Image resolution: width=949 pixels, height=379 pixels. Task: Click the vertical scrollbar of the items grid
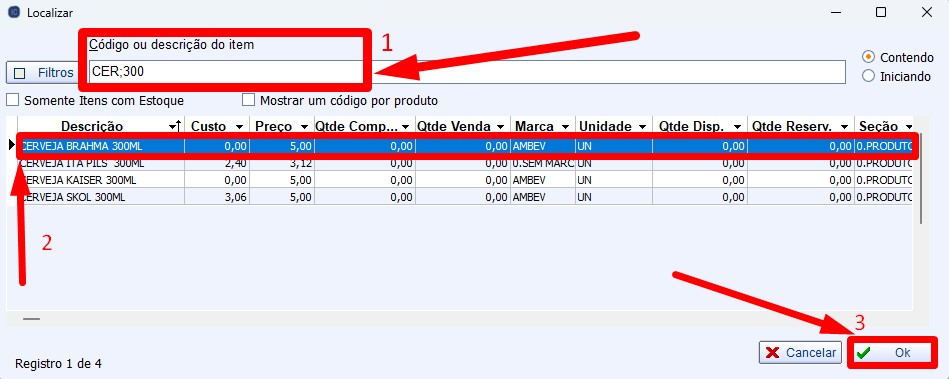[x=921, y=179]
